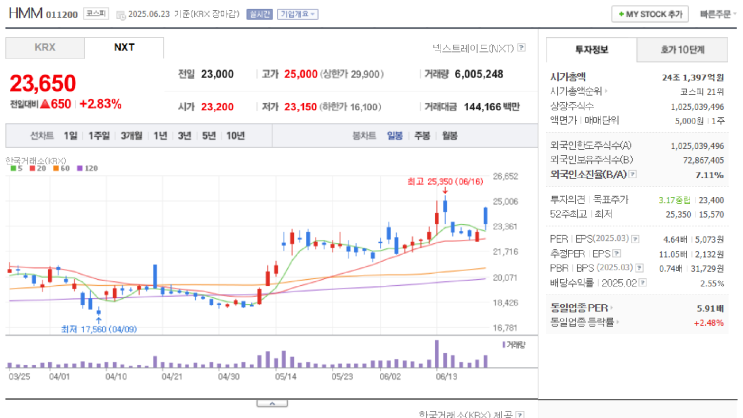Click the stock code 011200
Screen dimensions: 743x418
tap(62, 15)
